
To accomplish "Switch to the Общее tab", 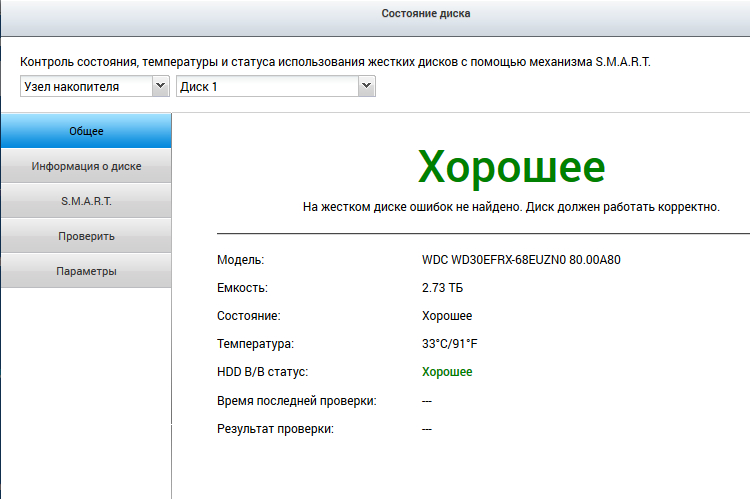I will pyautogui.click(x=86, y=131).
